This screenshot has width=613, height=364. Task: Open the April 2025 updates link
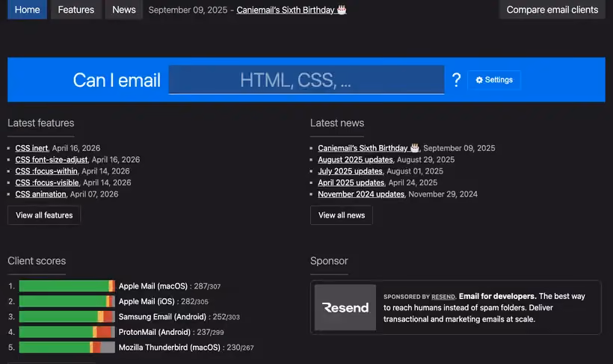pos(351,182)
